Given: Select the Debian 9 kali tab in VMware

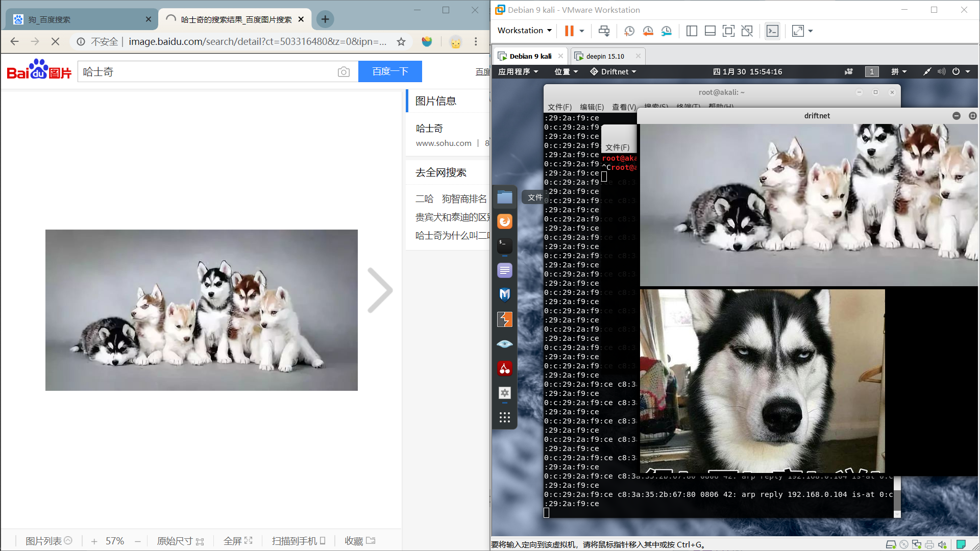Looking at the screenshot, I should pos(531,56).
